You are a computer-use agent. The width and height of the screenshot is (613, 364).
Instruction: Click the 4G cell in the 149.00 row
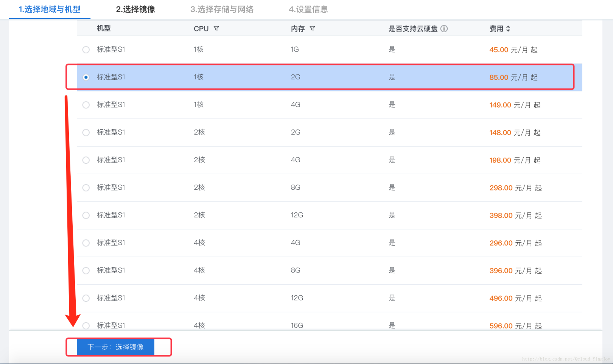click(296, 105)
